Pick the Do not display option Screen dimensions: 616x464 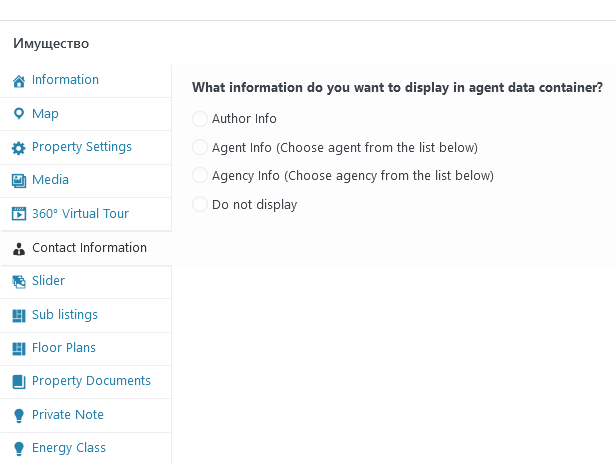(x=200, y=204)
